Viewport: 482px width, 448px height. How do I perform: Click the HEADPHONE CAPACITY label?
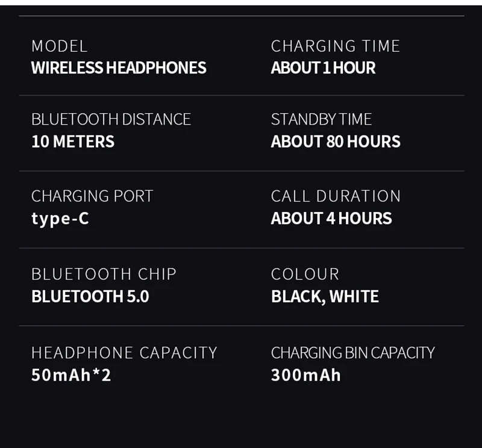(124, 353)
